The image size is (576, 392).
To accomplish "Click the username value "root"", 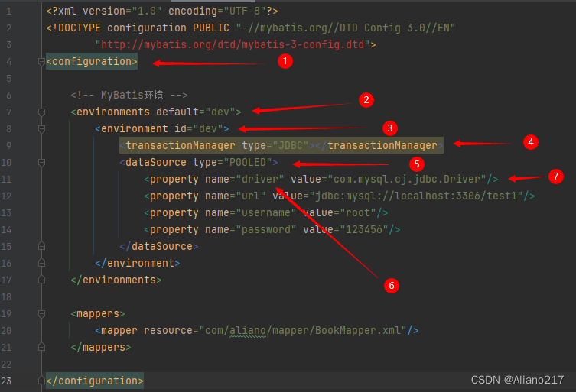I will pos(358,213).
